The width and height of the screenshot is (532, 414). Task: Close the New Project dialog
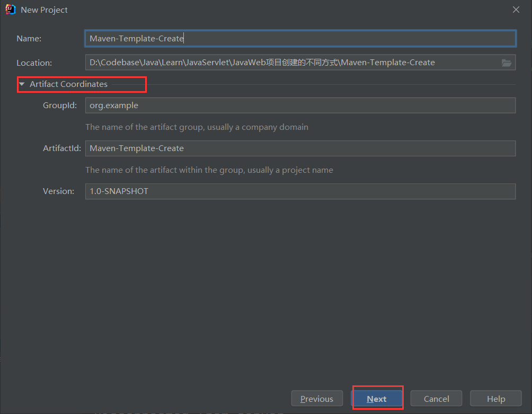pyautogui.click(x=516, y=10)
